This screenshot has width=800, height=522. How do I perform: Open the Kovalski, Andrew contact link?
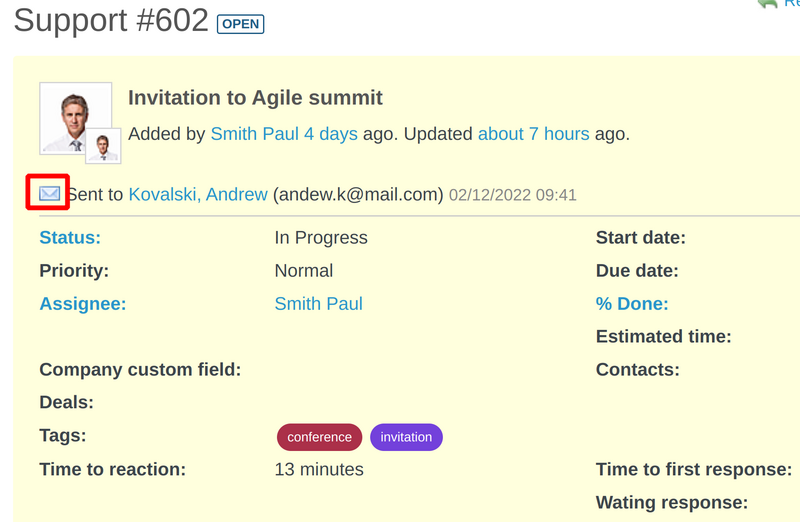point(198,195)
